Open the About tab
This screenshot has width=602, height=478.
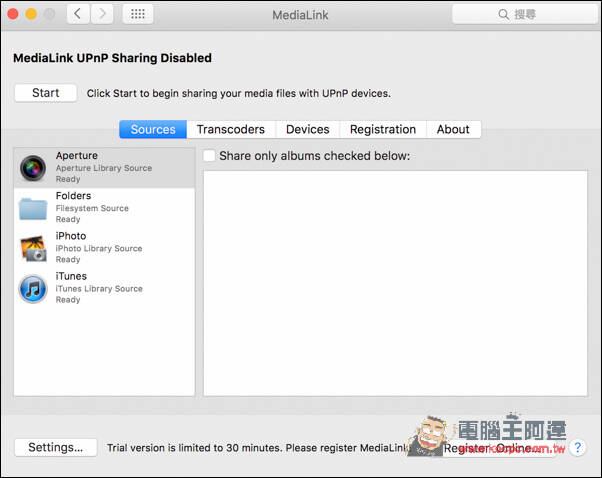coord(453,129)
